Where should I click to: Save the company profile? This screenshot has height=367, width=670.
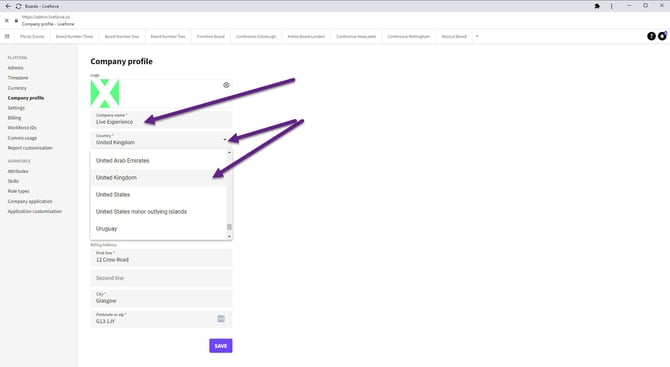[x=220, y=346]
